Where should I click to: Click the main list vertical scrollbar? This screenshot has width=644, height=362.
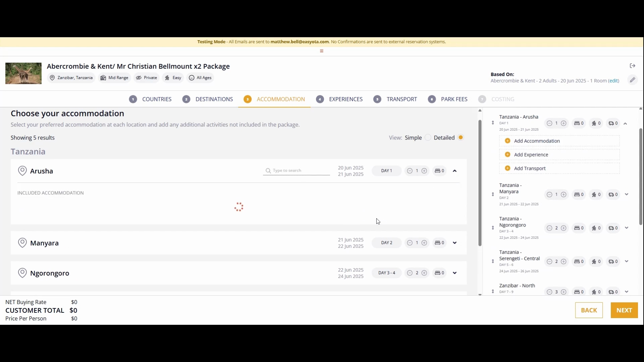pos(480,183)
